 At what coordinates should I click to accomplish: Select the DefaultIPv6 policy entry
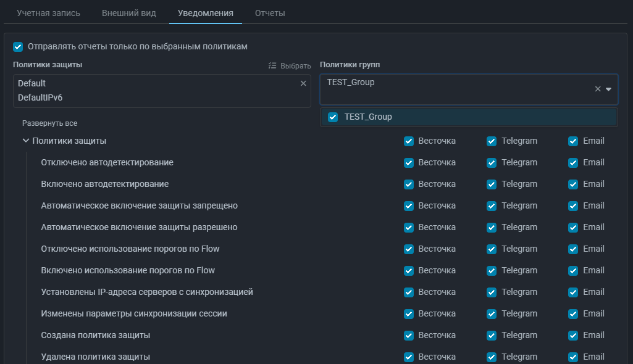[x=40, y=97]
